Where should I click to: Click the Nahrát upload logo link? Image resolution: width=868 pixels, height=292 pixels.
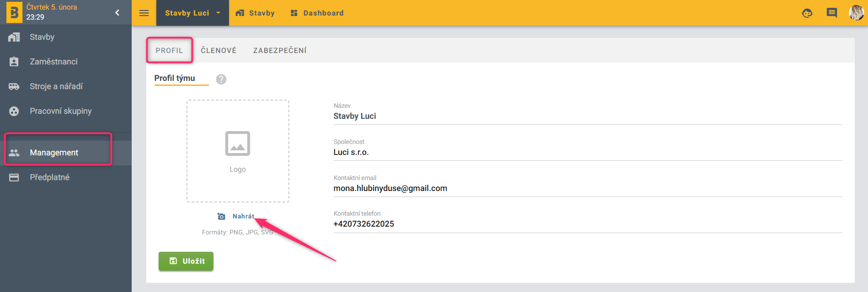pyautogui.click(x=243, y=216)
